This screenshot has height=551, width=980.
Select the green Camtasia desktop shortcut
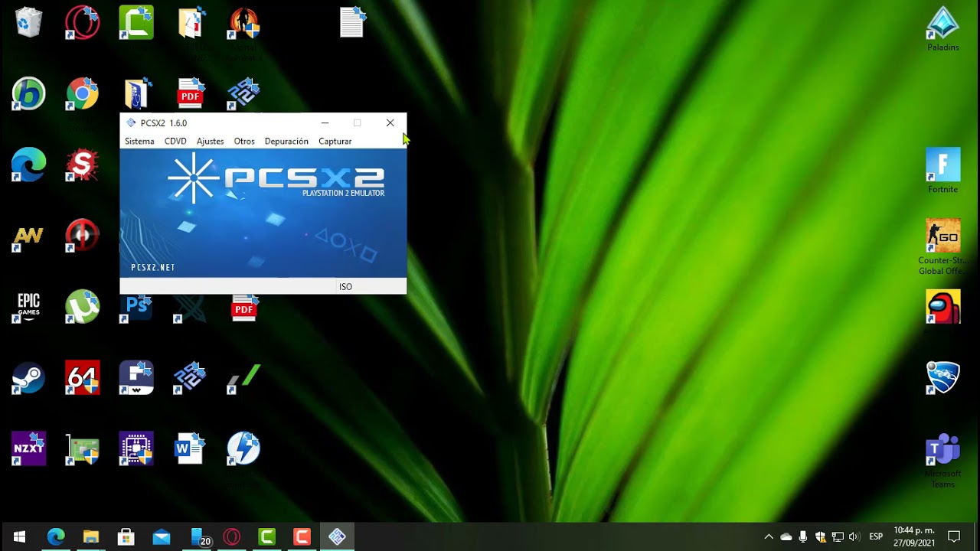click(136, 22)
